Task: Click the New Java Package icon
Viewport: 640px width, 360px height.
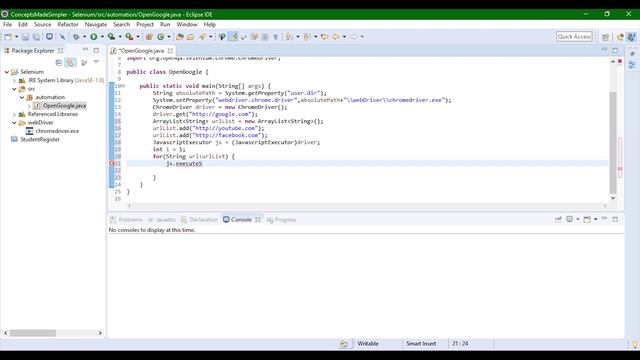Action: 149,37
